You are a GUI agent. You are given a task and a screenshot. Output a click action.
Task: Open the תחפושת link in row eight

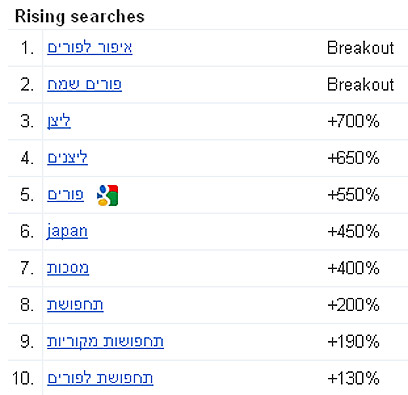75,305
